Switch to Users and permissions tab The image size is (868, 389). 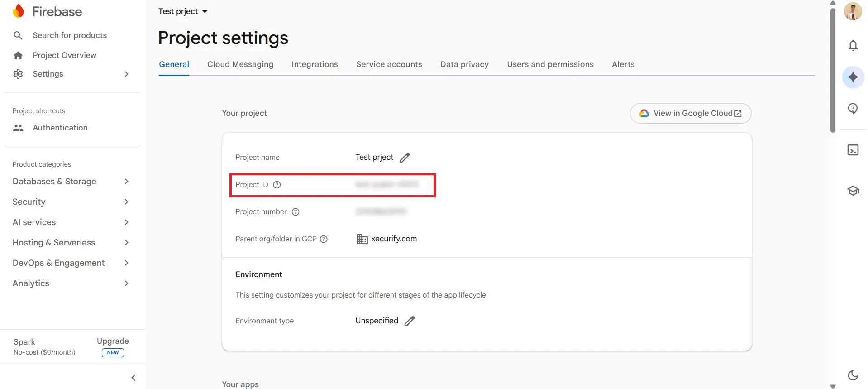point(550,64)
